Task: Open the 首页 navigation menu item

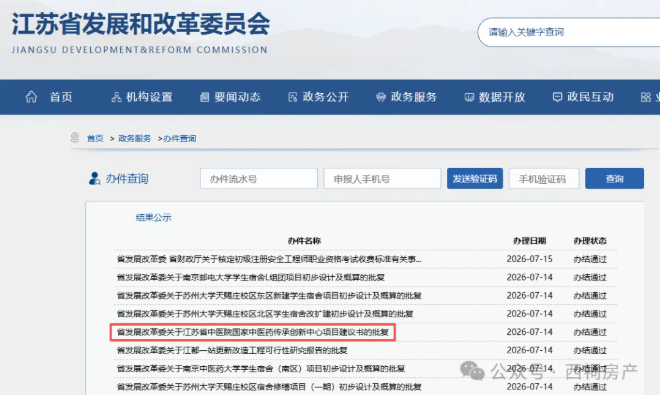Action: pyautogui.click(x=61, y=97)
